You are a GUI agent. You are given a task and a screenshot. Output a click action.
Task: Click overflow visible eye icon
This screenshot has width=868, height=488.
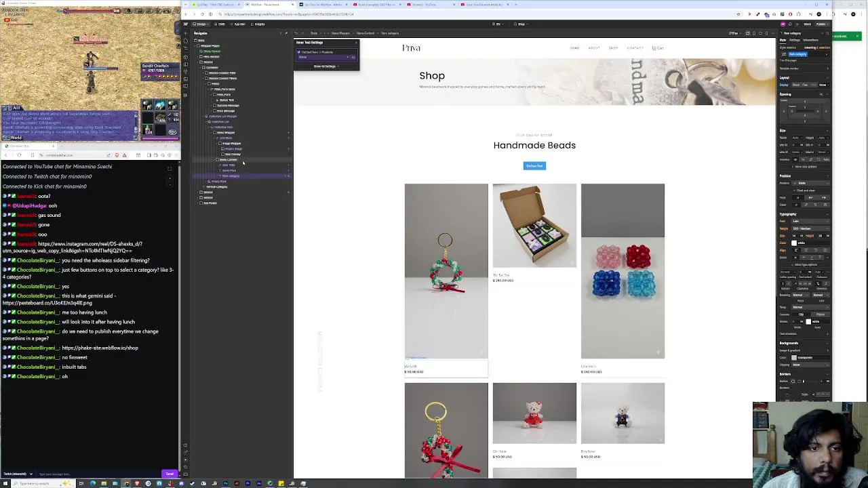[x=795, y=160]
